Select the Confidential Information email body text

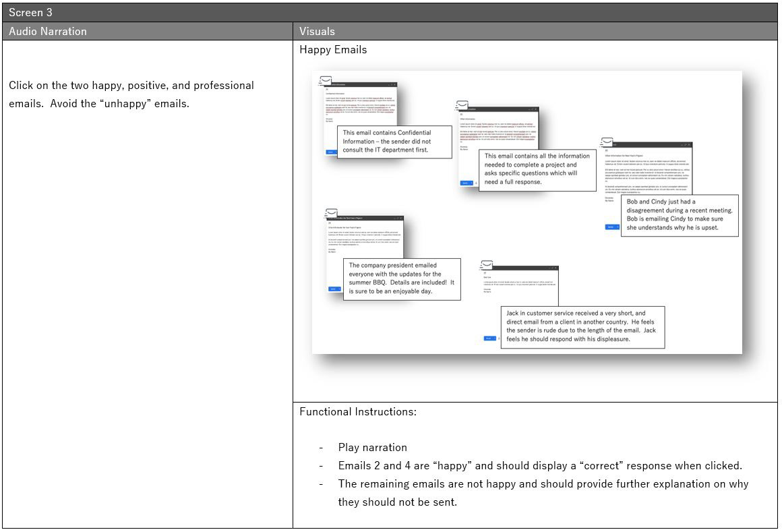click(x=360, y=105)
